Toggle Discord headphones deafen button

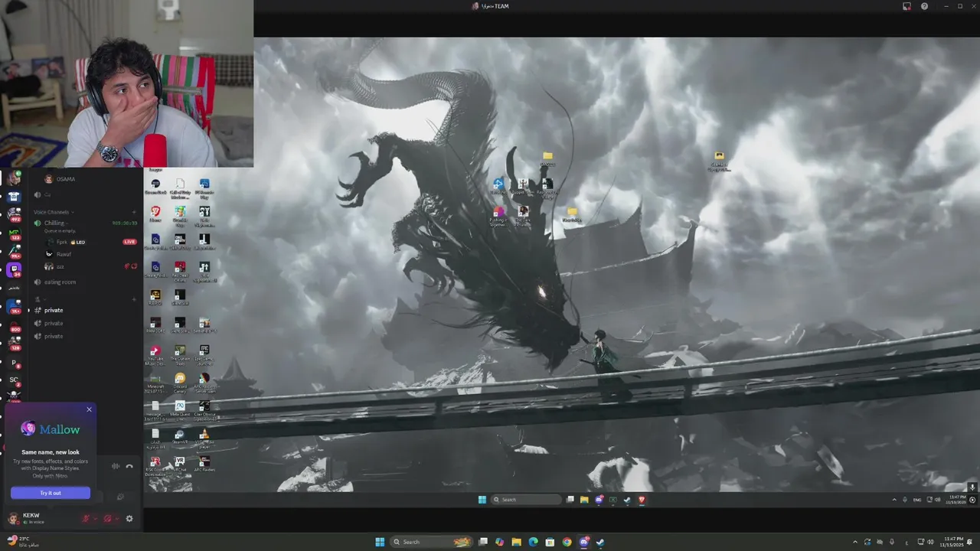[x=107, y=519]
